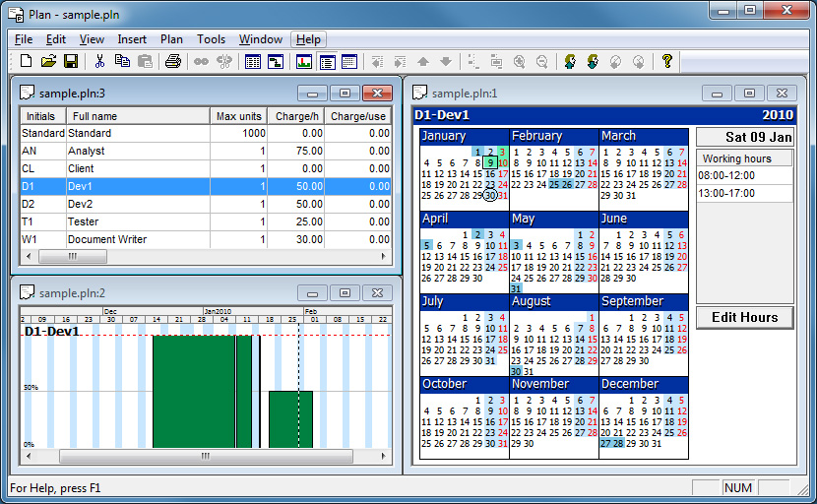Open an existing plan file
The width and height of the screenshot is (817, 504).
tap(48, 61)
